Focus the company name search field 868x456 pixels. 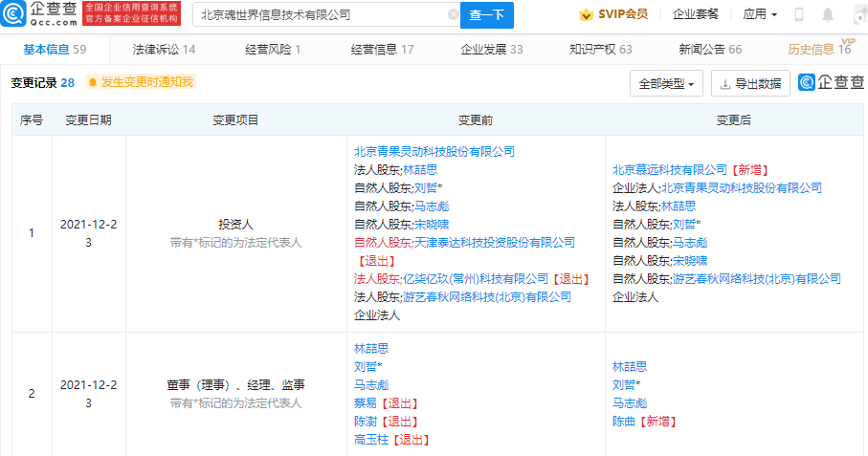tap(321, 15)
